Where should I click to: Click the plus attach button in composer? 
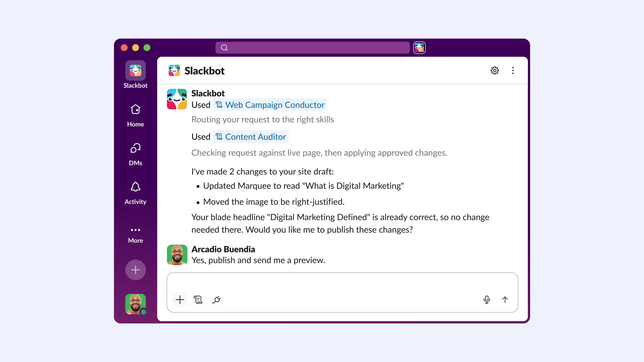180,299
